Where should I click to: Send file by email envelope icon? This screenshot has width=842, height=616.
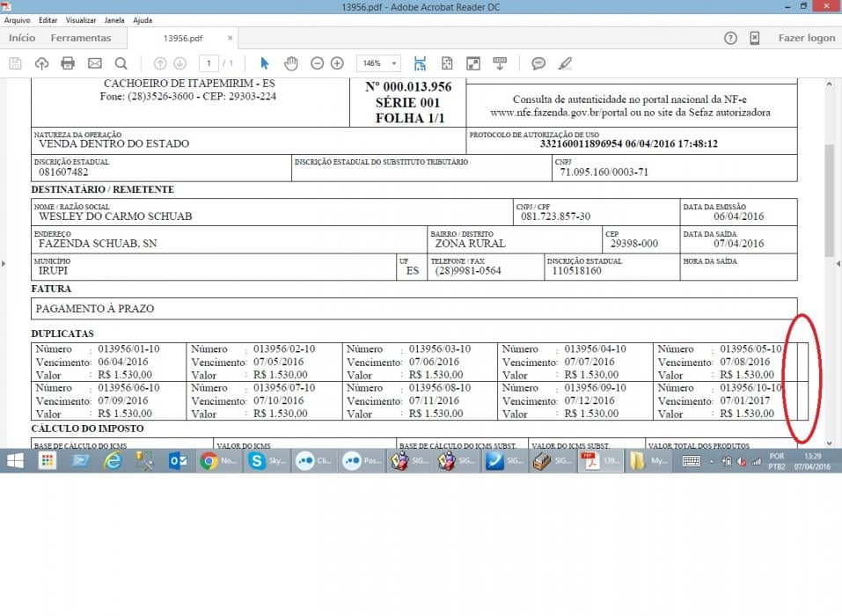[x=94, y=63]
